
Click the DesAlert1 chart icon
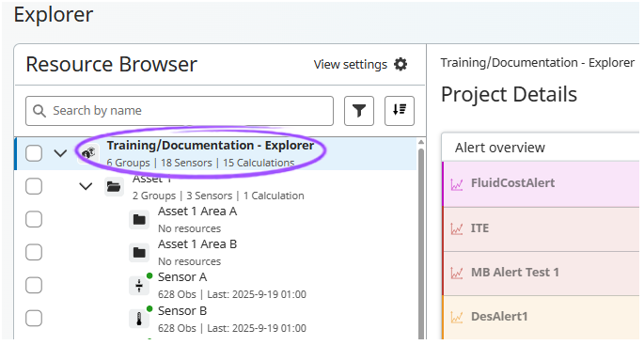[457, 317]
